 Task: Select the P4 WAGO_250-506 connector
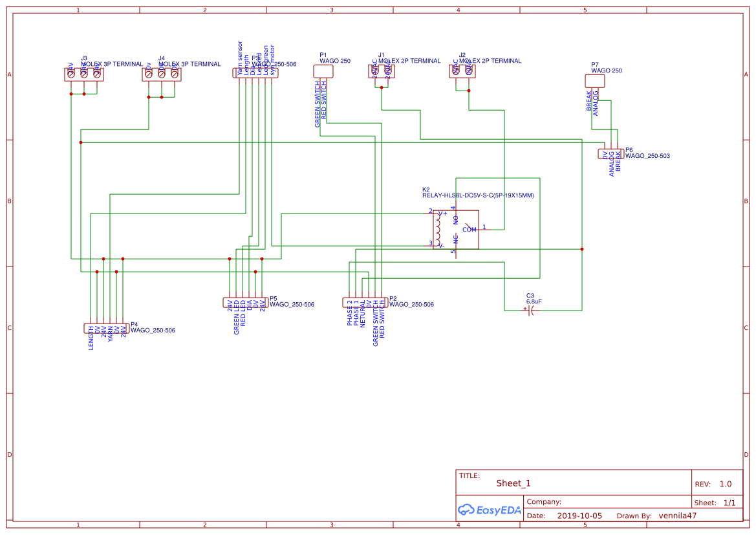click(106, 327)
